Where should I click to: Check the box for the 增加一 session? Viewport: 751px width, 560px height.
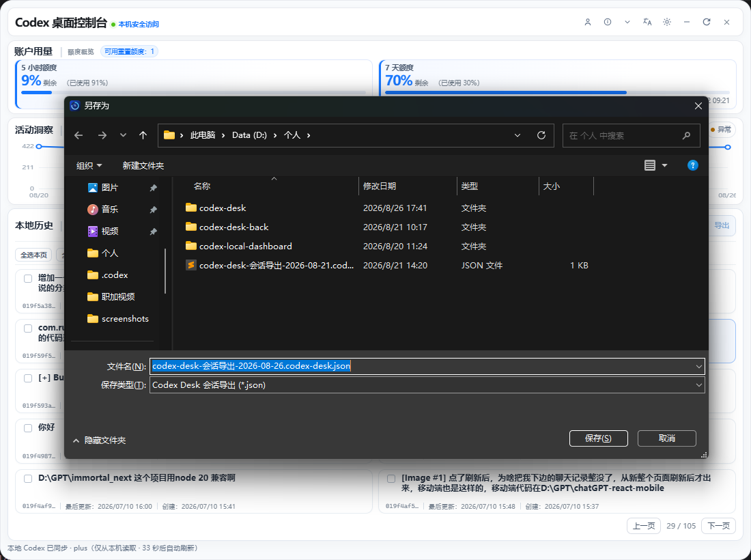click(x=28, y=279)
